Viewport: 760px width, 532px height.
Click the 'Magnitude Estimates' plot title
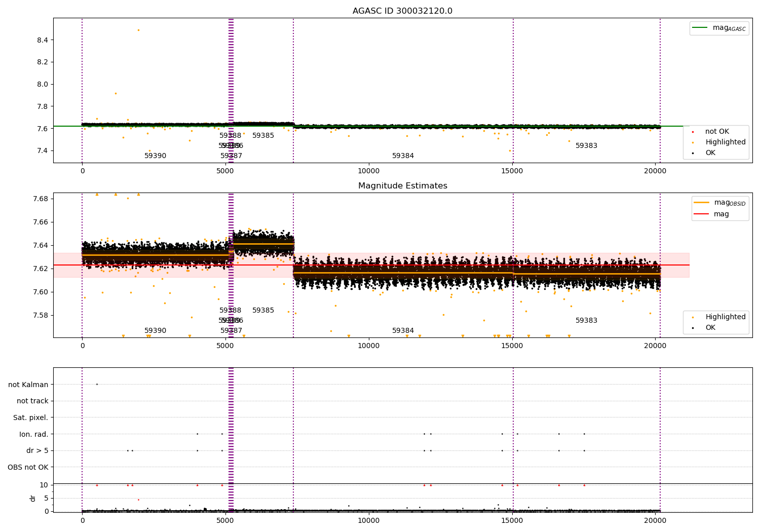pos(402,186)
